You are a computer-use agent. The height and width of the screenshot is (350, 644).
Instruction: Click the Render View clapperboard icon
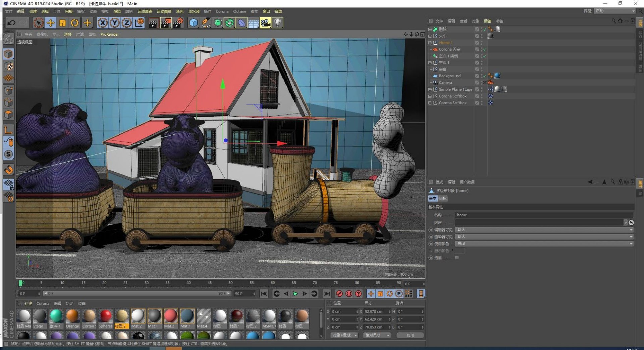click(x=153, y=23)
